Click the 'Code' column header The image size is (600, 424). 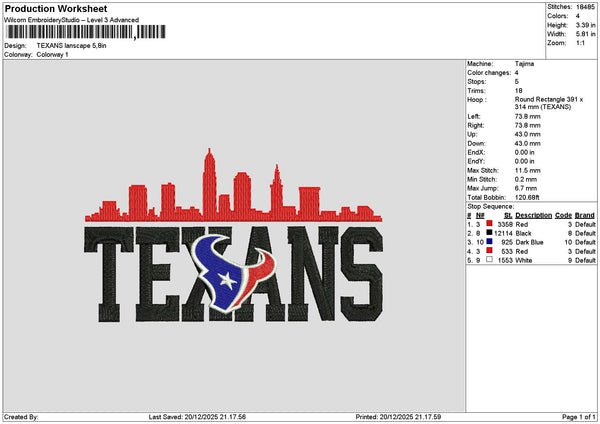click(563, 215)
